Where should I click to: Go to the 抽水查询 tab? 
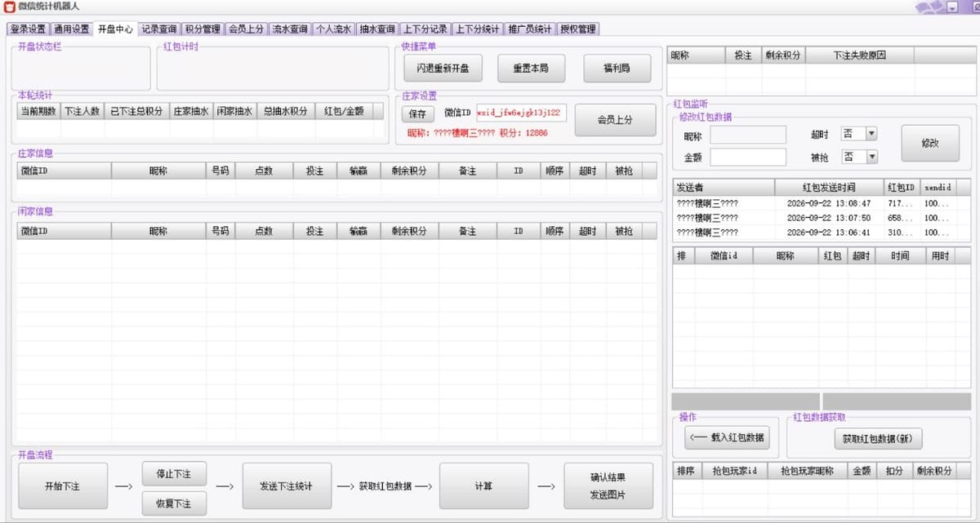pos(377,29)
